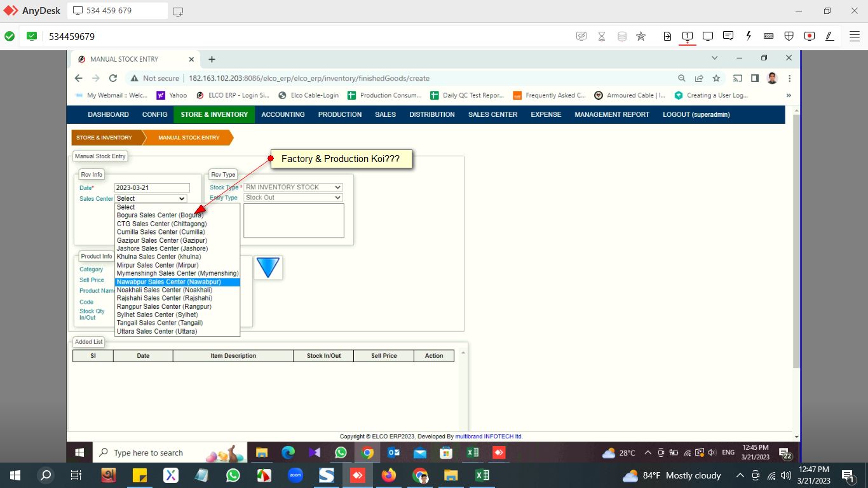Click the Chrome address bar URL
The width and height of the screenshot is (868, 488).
click(309, 78)
